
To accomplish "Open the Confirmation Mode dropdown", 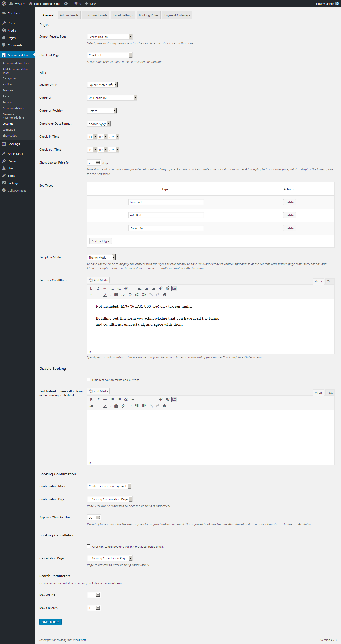I will (109, 486).
